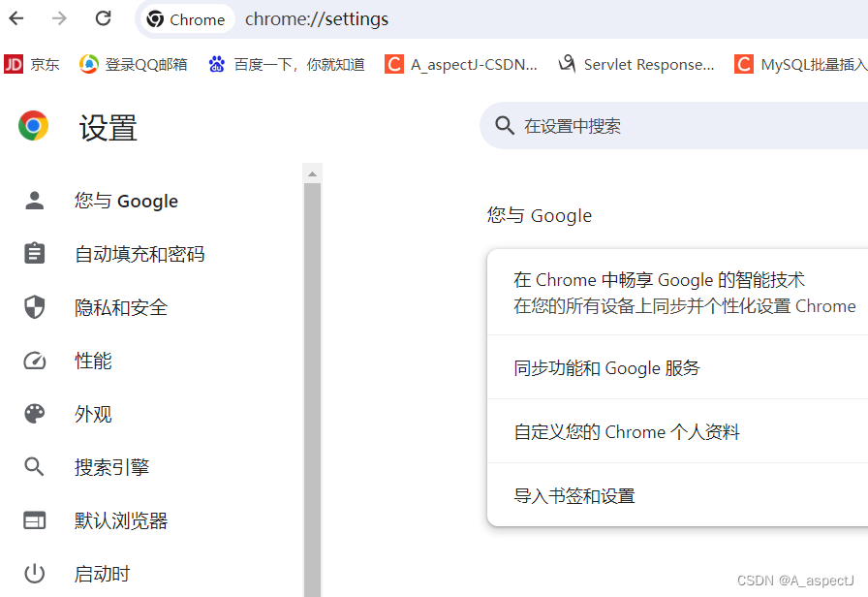The height and width of the screenshot is (597, 868).
Task: Click the palette icon for 外观
Action: point(34,414)
